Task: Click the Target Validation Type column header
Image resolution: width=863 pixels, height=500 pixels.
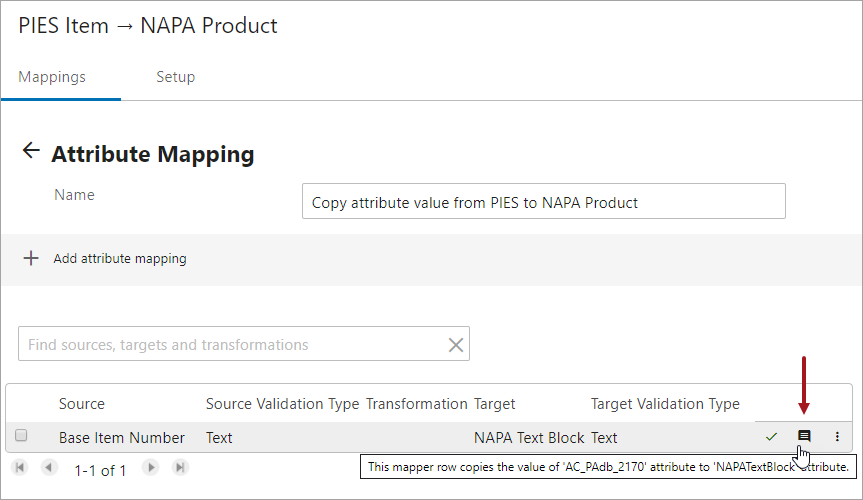Action: [x=665, y=404]
